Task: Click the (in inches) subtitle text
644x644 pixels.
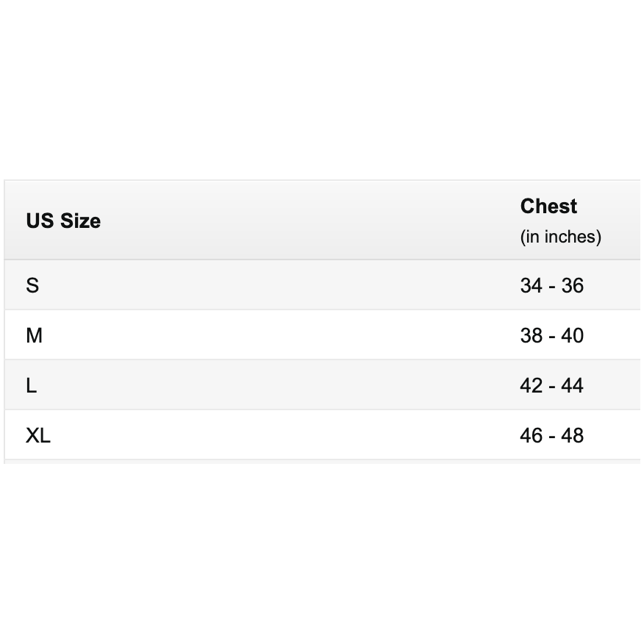Action: [x=560, y=237]
